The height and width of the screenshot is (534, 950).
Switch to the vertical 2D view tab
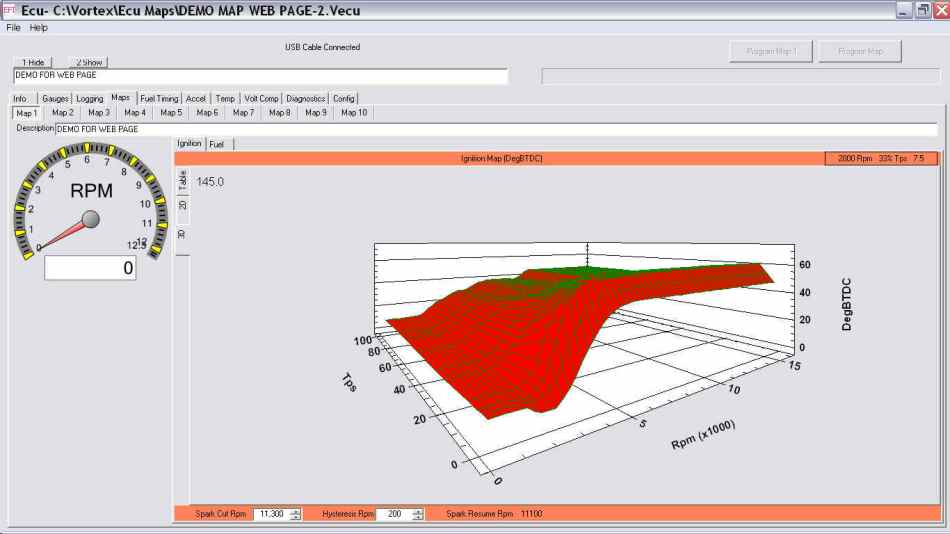[x=182, y=205]
